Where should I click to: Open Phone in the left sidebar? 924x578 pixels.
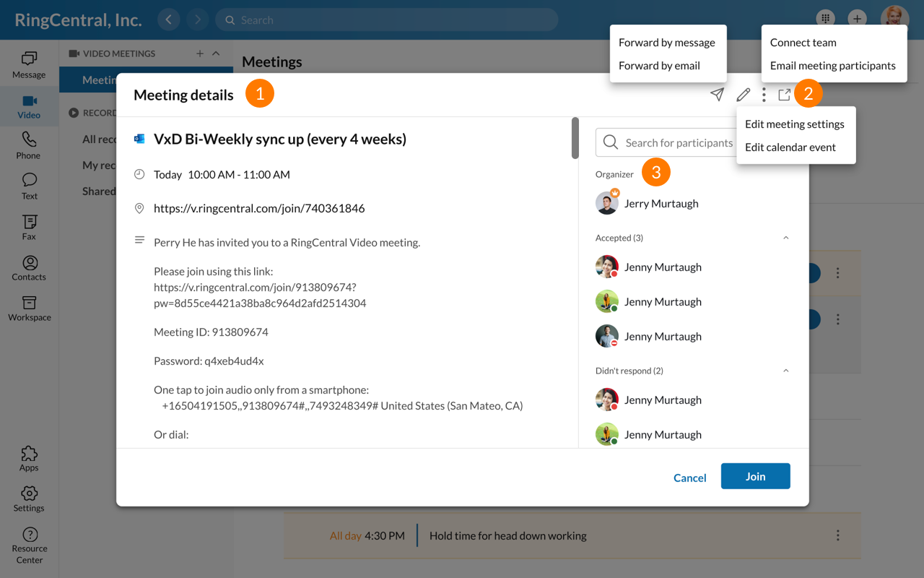[29, 145]
